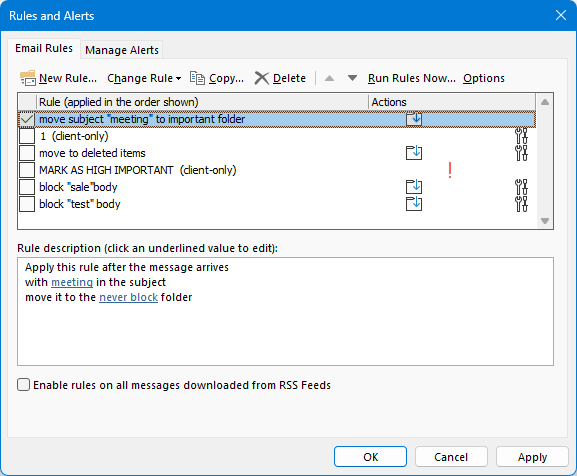Edit the underlined never block folder link
Viewport: 577px width, 476px height.
pos(128,297)
